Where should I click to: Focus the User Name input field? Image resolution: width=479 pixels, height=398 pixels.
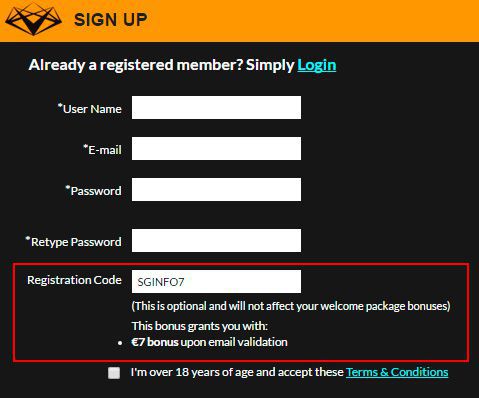216,107
